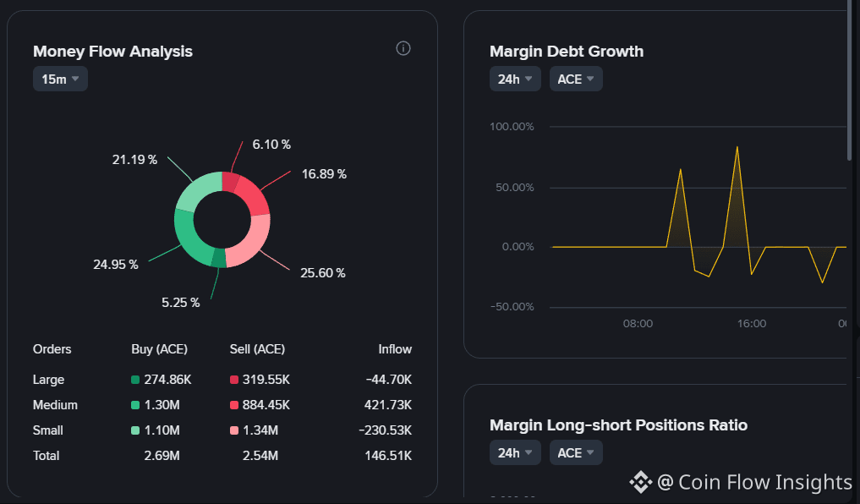Select the 5.25 % donut label
The image size is (860, 504).
pos(180,302)
